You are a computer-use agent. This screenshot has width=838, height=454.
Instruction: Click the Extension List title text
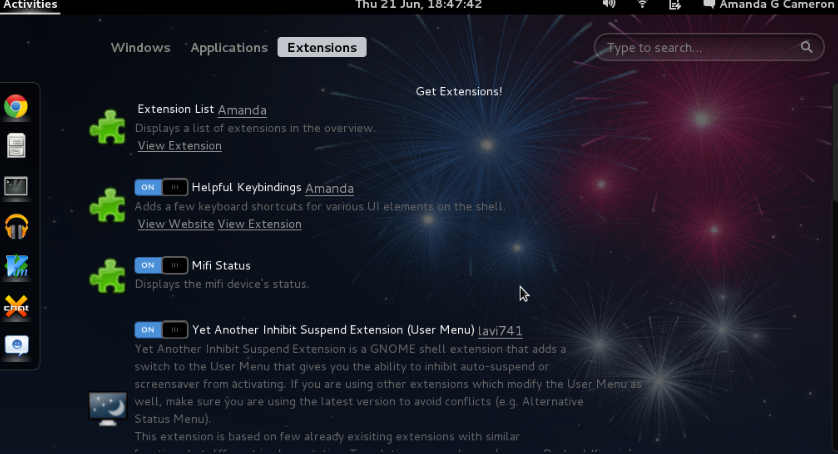[175, 109]
